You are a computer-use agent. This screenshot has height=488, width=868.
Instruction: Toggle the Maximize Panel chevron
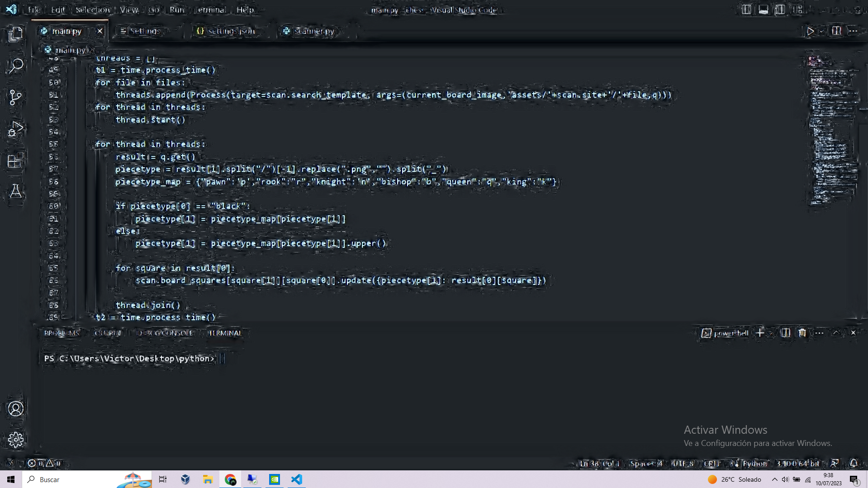pyautogui.click(x=836, y=333)
